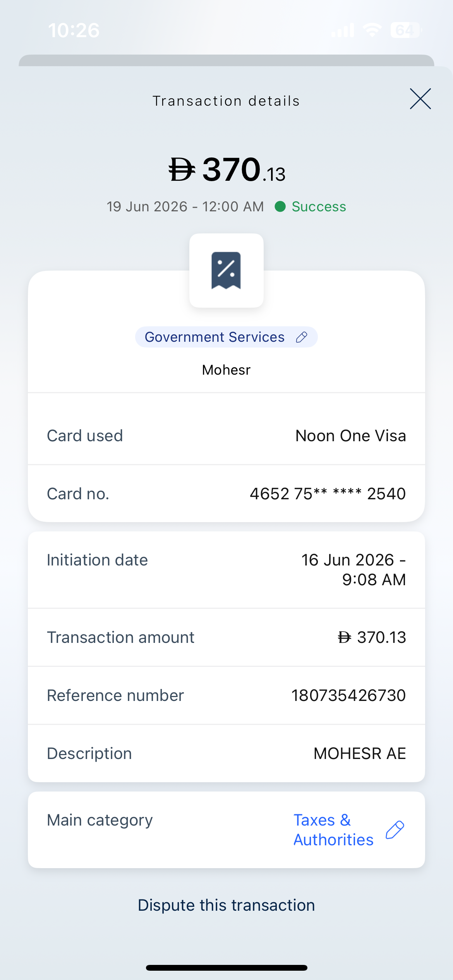Tap the dirham symbol beside 370.13 headline
Screen dimensions: 453x980
(182, 170)
